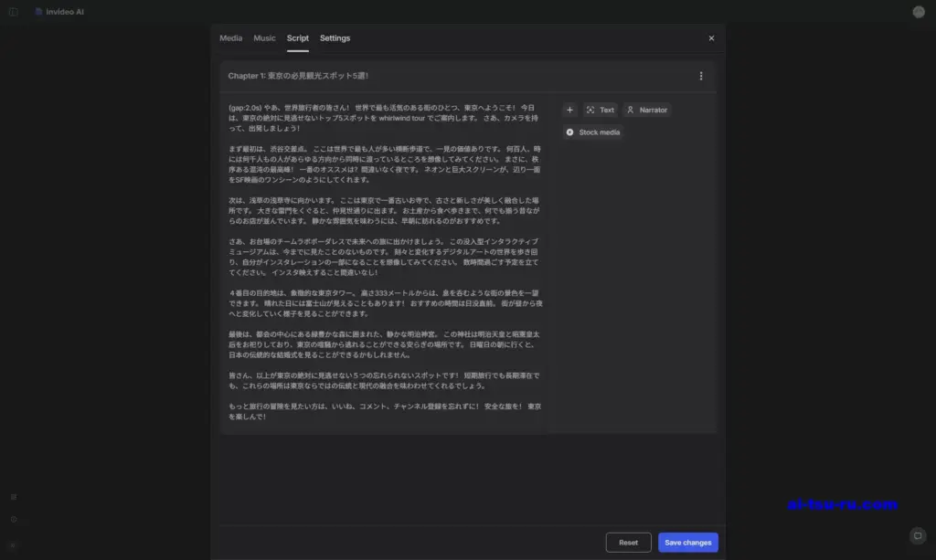Screen dimensions: 936x560
Task: Open the user avatar at the window's top right
Action: pos(918,11)
